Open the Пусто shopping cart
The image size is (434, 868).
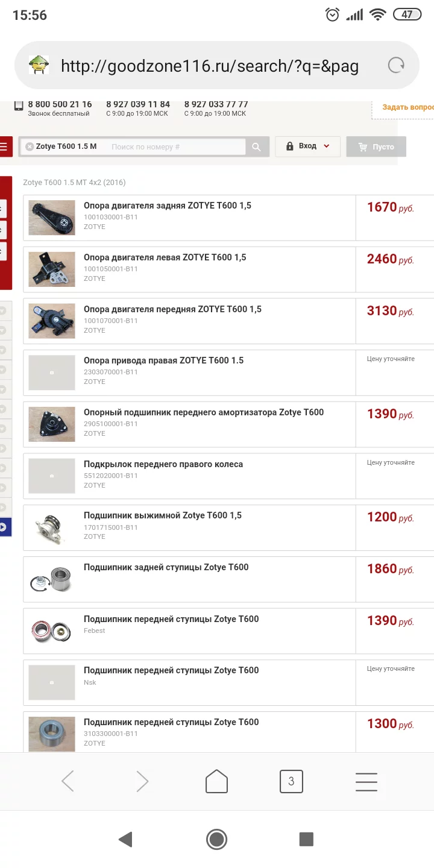coord(376,146)
